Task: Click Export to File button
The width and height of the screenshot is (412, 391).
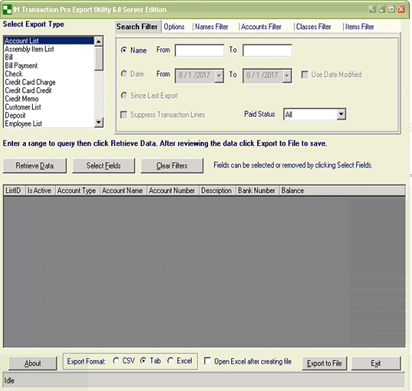Action: click(x=324, y=363)
